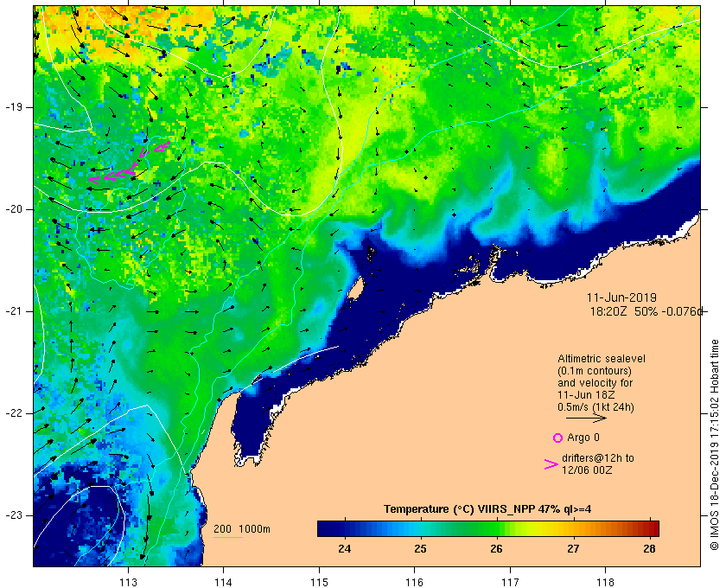
Task: Click the longitude axis label 114
Action: coord(224,582)
